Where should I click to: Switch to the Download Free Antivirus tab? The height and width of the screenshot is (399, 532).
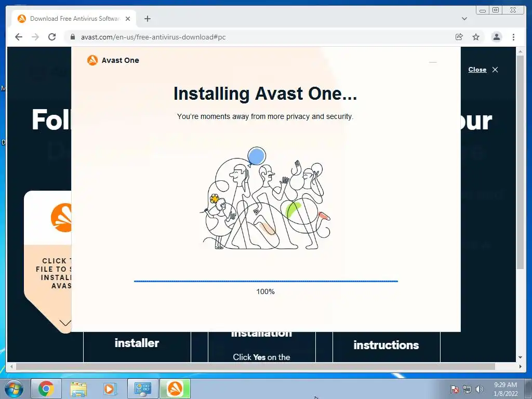pyautogui.click(x=74, y=19)
